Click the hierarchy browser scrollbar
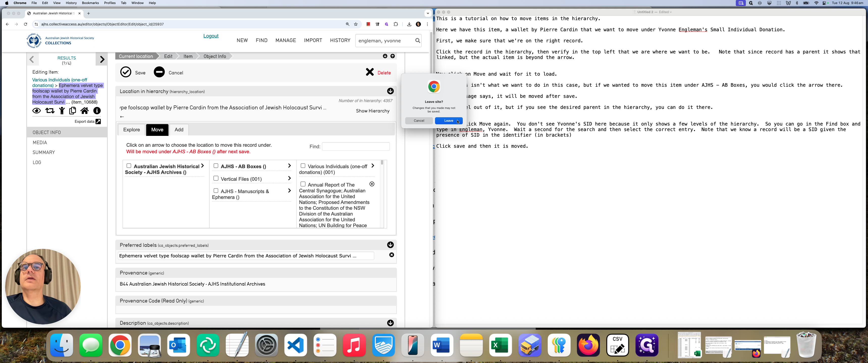Viewport: 868px width, 363px height. (382, 194)
